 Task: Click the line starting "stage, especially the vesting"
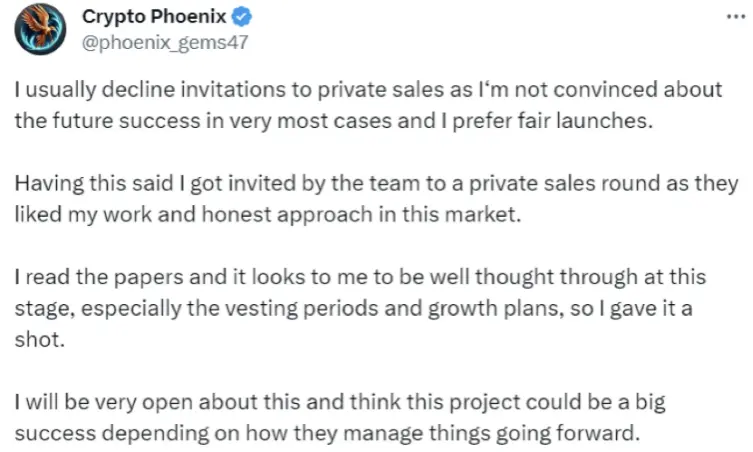click(353, 309)
